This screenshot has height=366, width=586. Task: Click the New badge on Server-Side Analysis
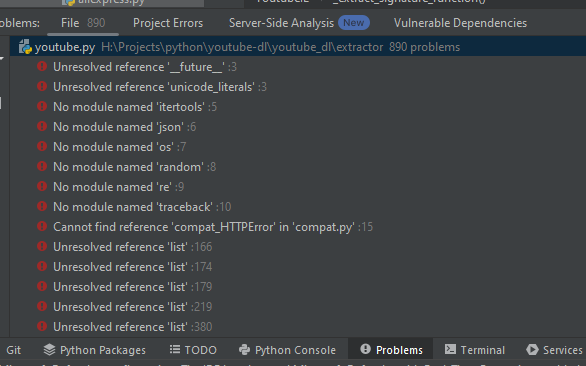coord(354,23)
